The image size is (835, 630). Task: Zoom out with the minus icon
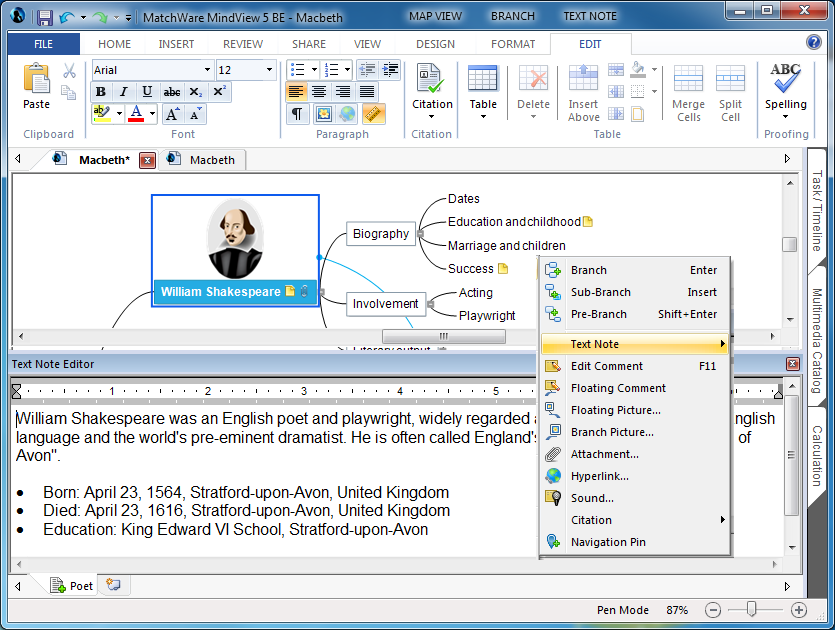pos(713,610)
